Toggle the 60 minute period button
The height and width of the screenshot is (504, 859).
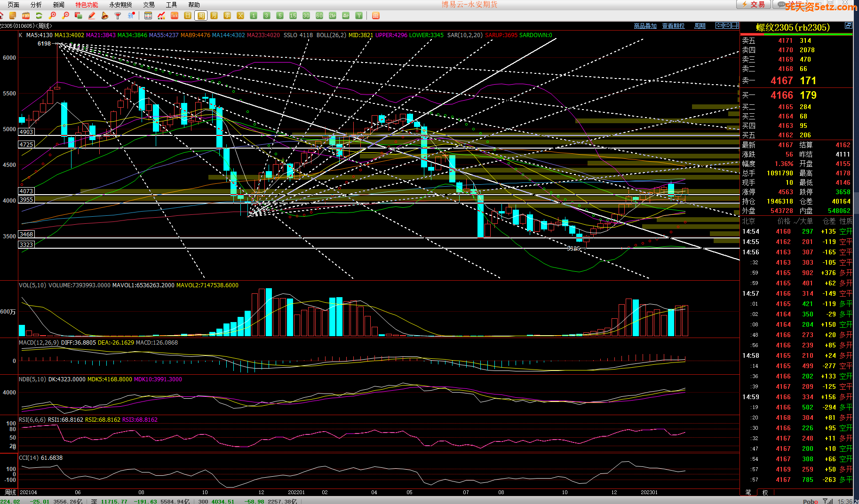pyautogui.click(x=319, y=16)
